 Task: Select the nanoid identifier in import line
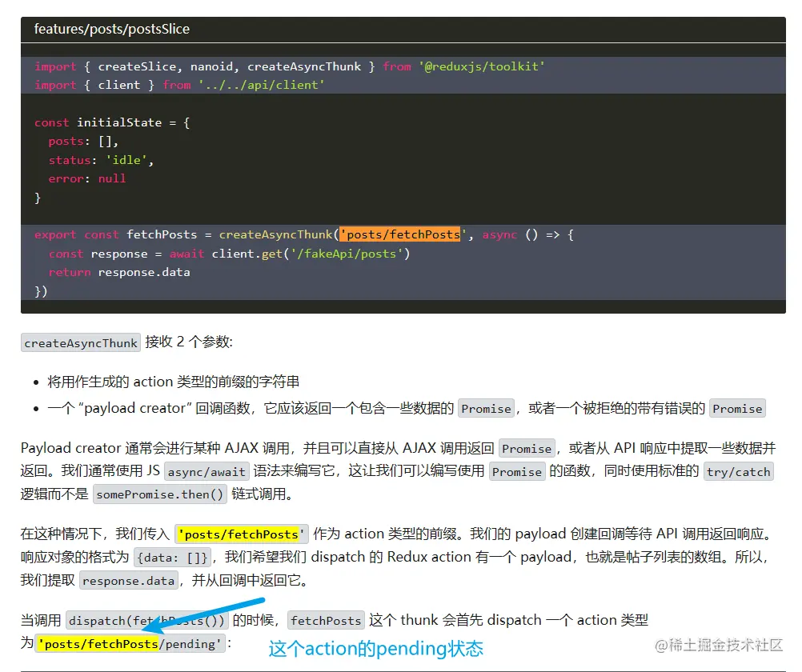tap(212, 66)
